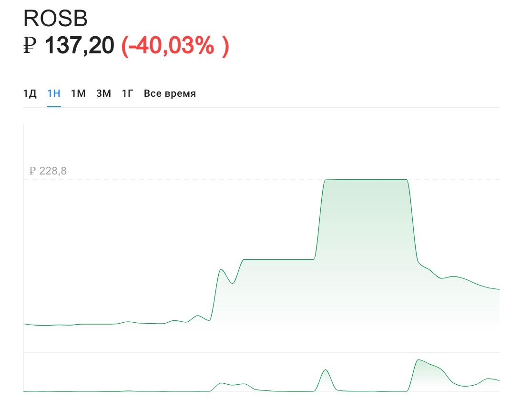Click the ₽ 228,8 maximum price label
Image resolution: width=510 pixels, height=420 pixels.
(48, 171)
